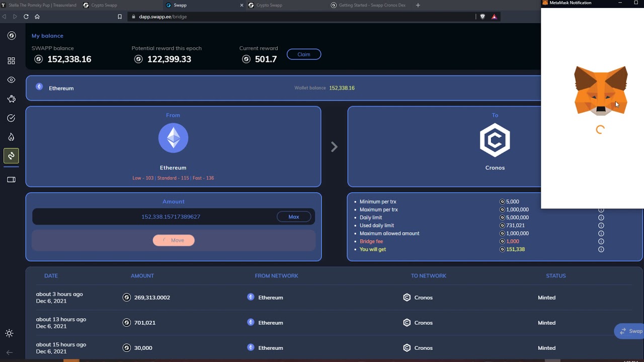Click the Bridge fee 1,000 value
The image size is (644, 362).
point(512,241)
